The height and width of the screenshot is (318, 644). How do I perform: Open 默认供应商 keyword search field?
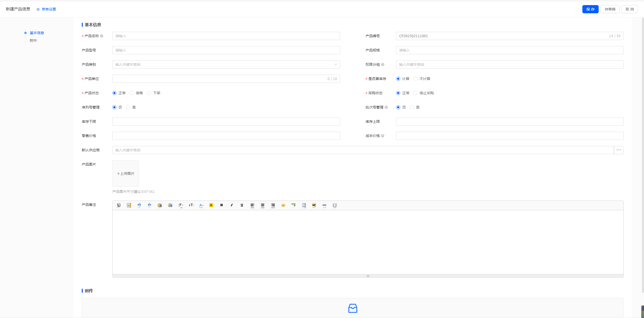click(x=363, y=150)
